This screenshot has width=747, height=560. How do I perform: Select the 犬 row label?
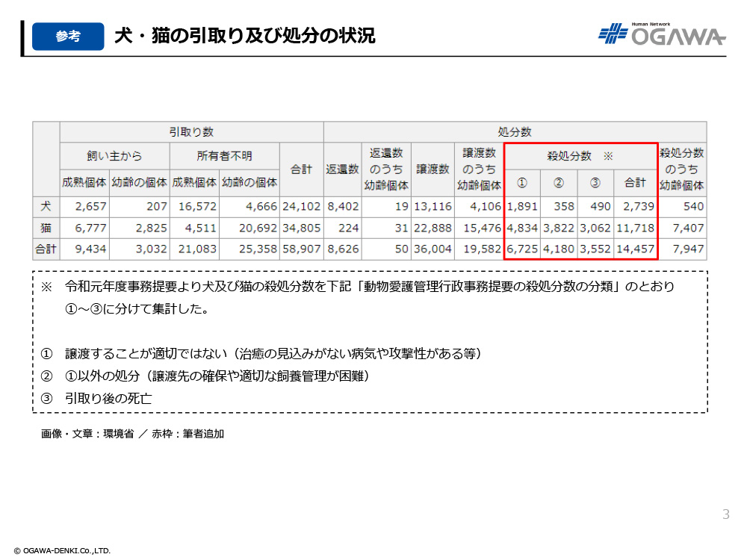click(x=46, y=207)
